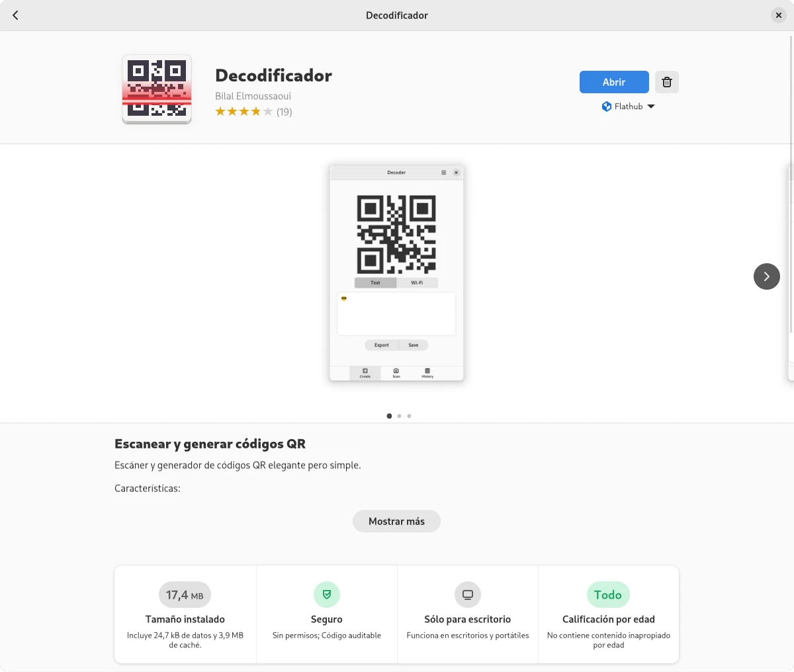Close the Decodificador details window
The image size is (794, 672).
click(779, 15)
